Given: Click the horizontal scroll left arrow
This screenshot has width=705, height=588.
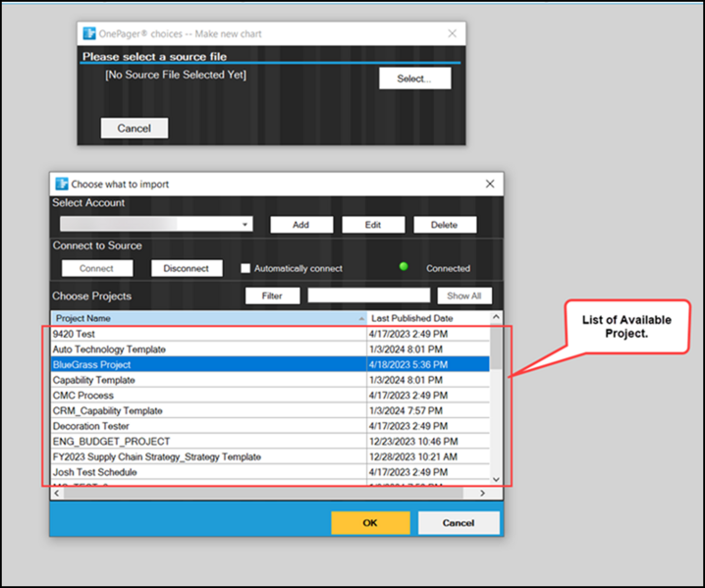Looking at the screenshot, I should click(x=57, y=493).
